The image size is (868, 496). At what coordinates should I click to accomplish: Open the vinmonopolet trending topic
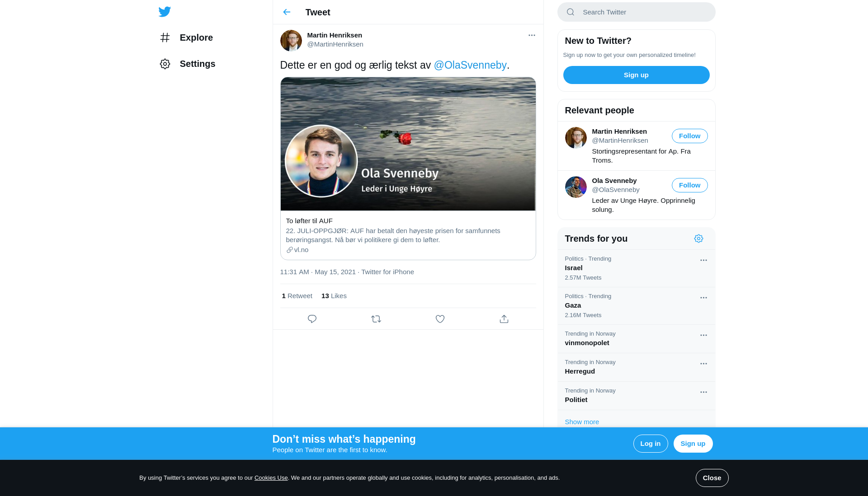click(637, 339)
